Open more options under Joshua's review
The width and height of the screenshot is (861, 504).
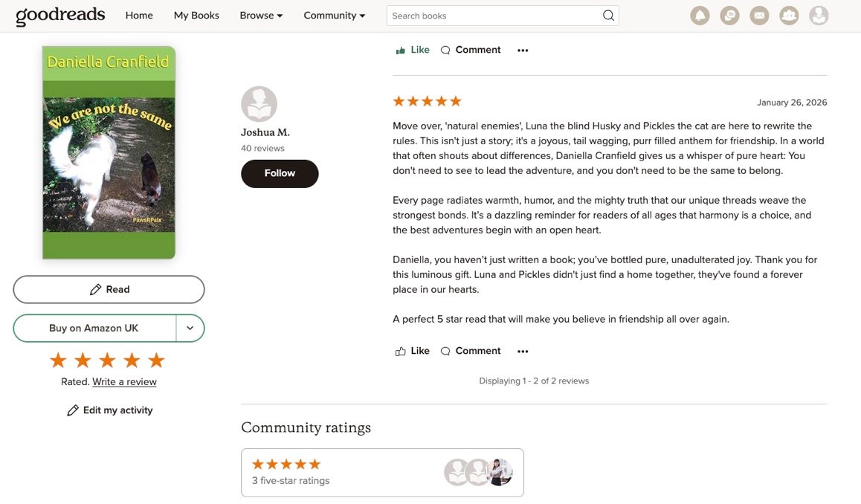(523, 351)
